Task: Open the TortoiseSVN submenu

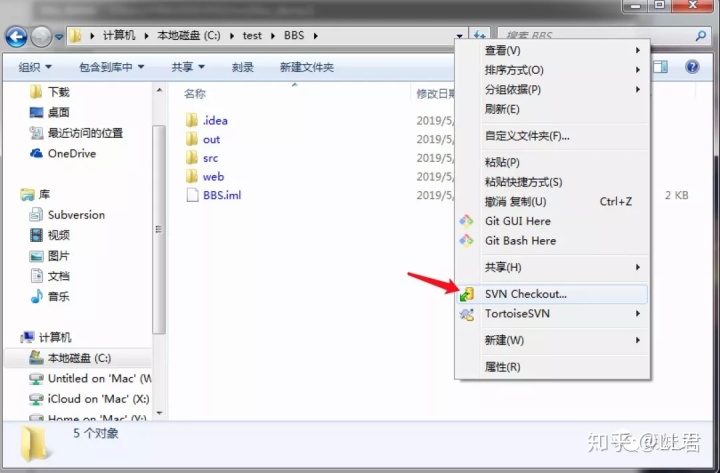Action: 552,314
